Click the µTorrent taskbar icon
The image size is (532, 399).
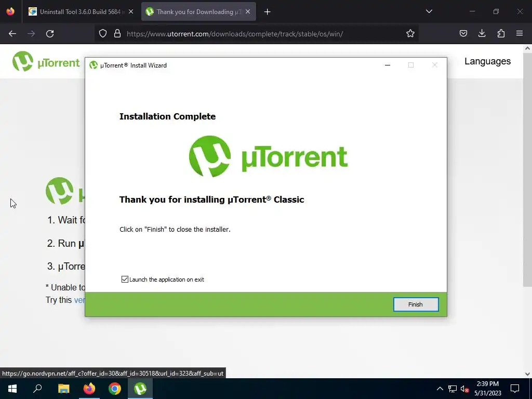[140, 389]
